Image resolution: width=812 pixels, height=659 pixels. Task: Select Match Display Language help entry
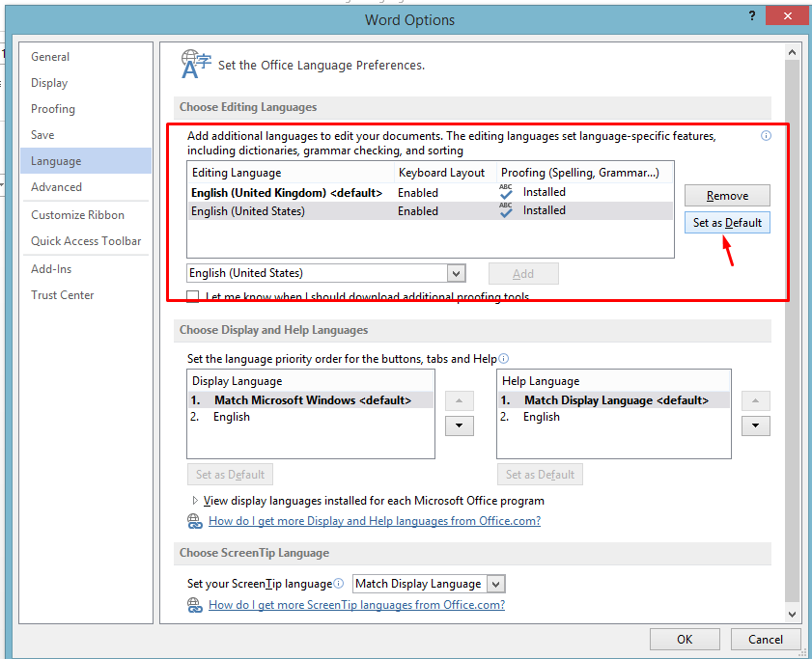point(614,400)
